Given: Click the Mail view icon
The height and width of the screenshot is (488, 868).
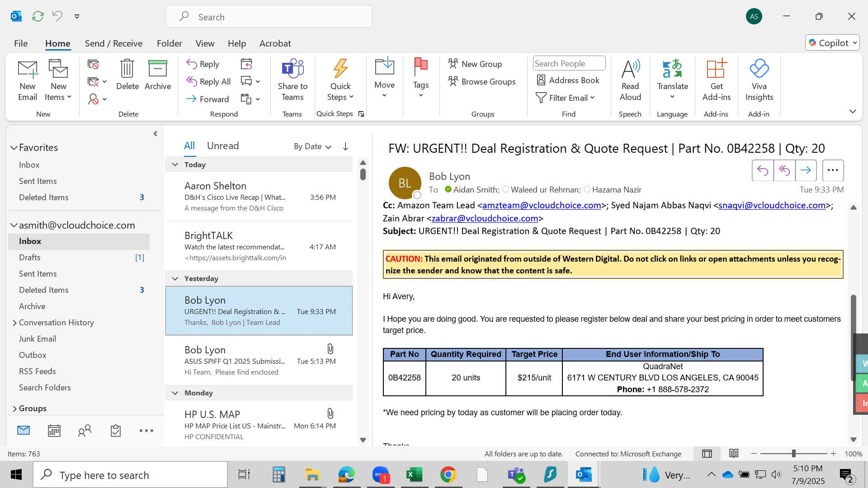Looking at the screenshot, I should [x=24, y=431].
